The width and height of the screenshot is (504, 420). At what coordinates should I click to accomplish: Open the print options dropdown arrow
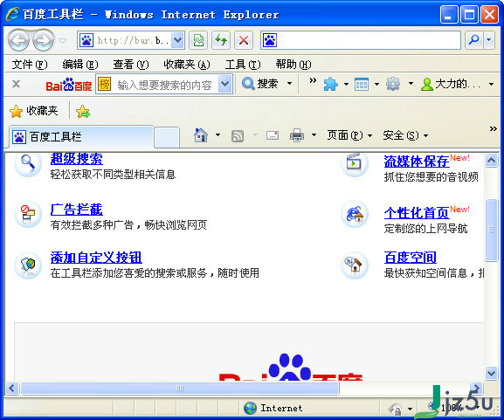pyautogui.click(x=314, y=135)
